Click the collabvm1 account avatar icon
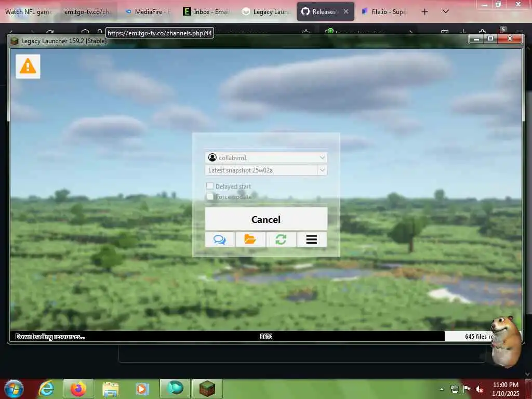This screenshot has height=399, width=532. tap(212, 157)
